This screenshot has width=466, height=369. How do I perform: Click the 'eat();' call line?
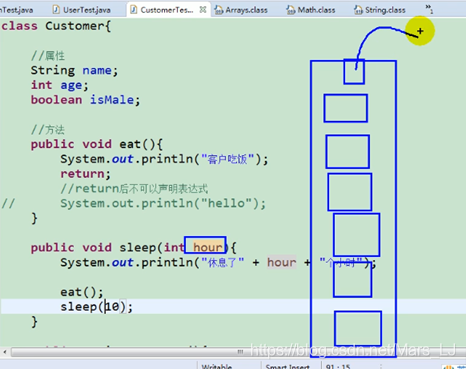pos(82,292)
